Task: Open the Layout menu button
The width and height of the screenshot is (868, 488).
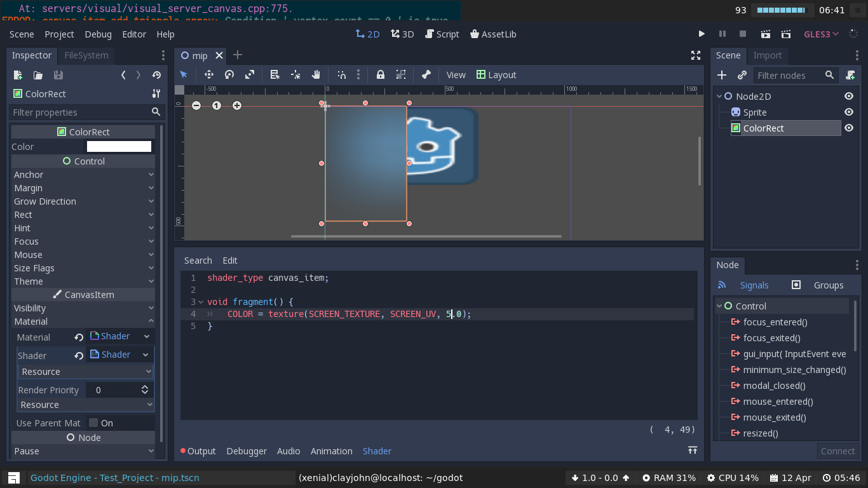Action: click(x=496, y=74)
